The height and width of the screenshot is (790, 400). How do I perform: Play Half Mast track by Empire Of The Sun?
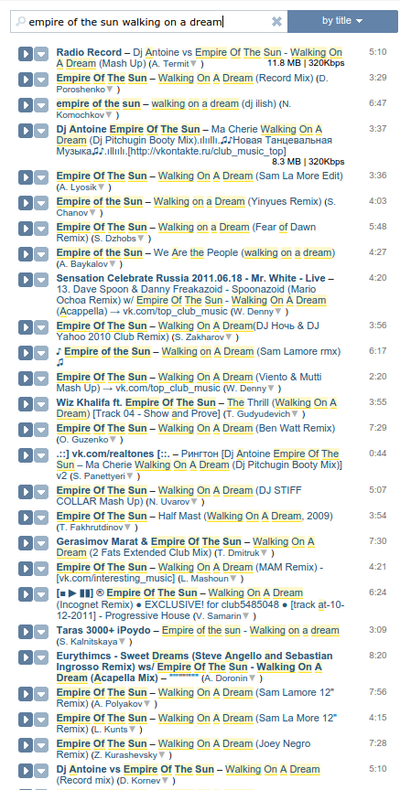pos(25,517)
